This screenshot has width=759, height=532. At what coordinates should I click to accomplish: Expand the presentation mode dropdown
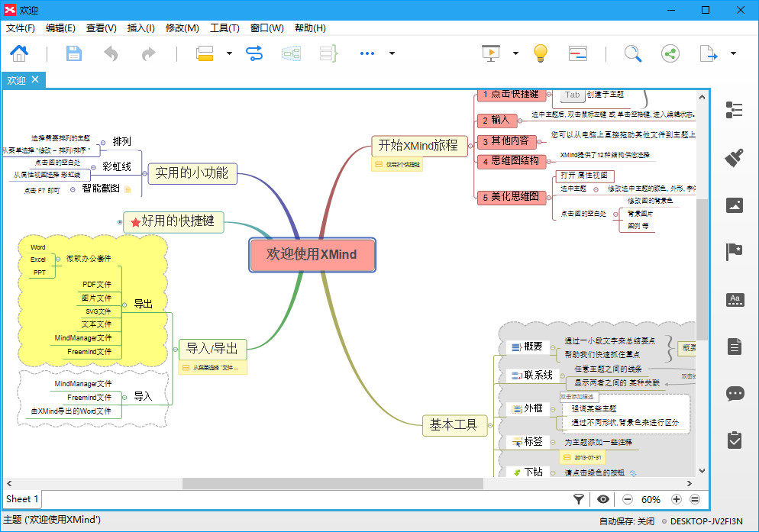[x=515, y=53]
